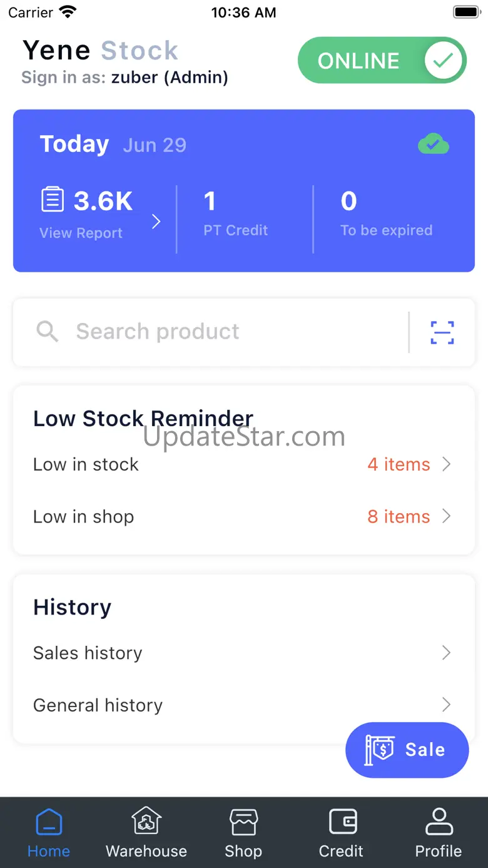This screenshot has width=488, height=868.
Task: Tap the 8 items low-shop count
Action: coord(399,517)
